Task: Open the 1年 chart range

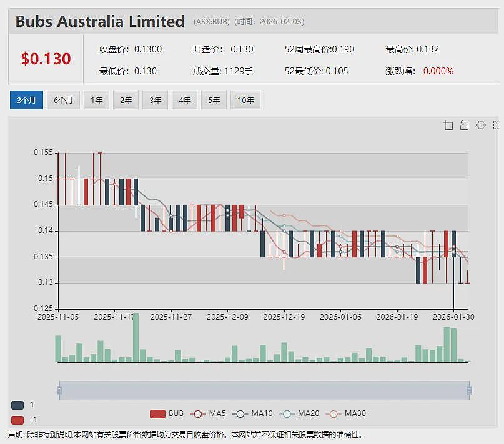Action: click(96, 100)
